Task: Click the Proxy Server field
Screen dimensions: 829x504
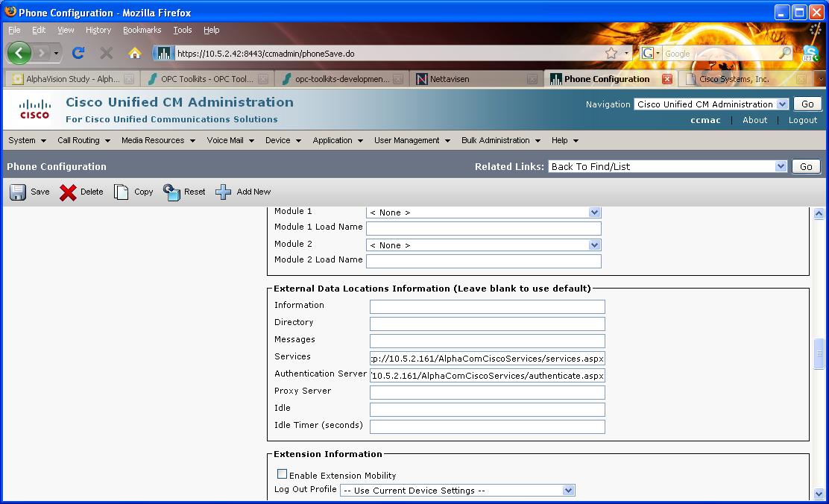Action: coord(487,392)
